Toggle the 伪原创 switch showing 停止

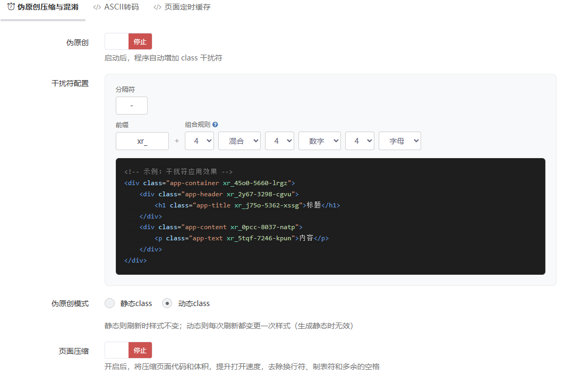(x=129, y=41)
